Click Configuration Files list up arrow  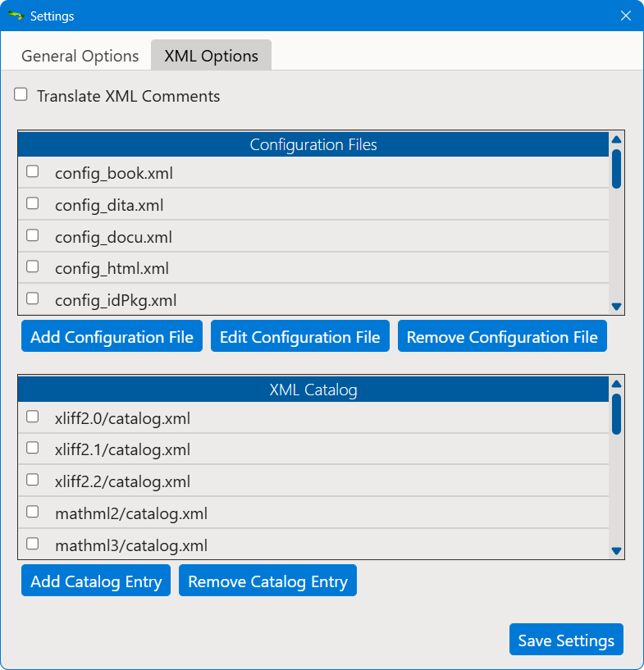pyautogui.click(x=616, y=139)
